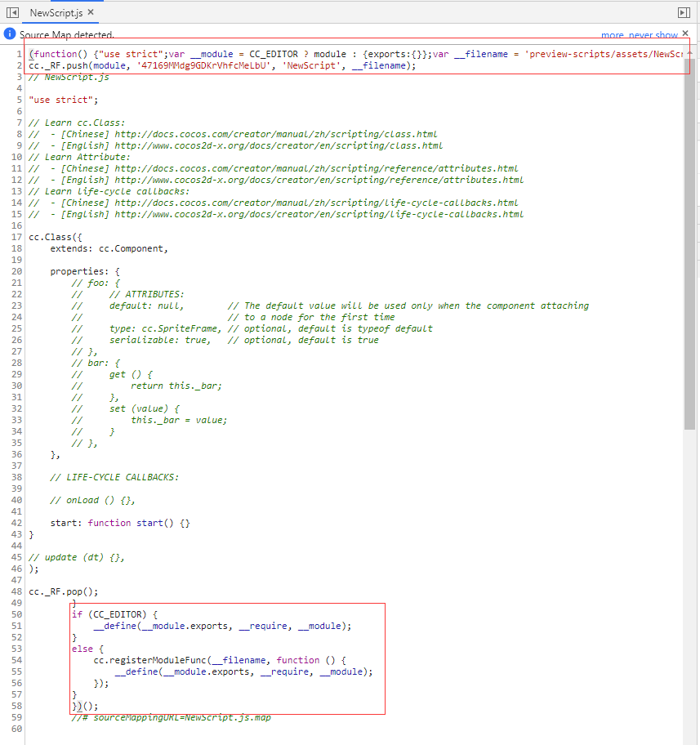Click the '// Learn life-cycle callbacks:' comment
This screenshot has height=745, width=700.
click(x=109, y=191)
